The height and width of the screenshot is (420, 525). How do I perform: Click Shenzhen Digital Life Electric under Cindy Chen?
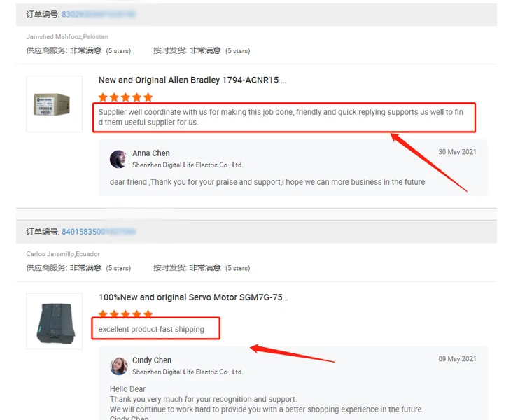(188, 372)
